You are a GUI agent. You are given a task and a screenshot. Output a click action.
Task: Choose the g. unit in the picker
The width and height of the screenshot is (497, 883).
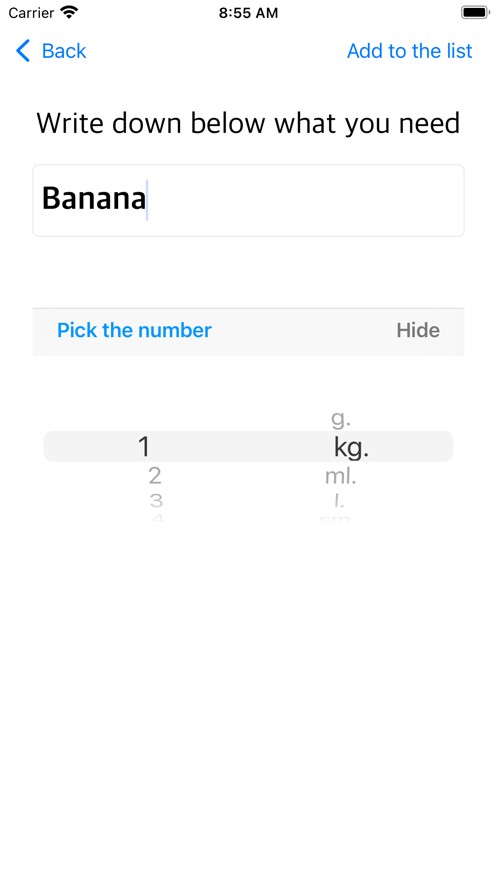(339, 418)
